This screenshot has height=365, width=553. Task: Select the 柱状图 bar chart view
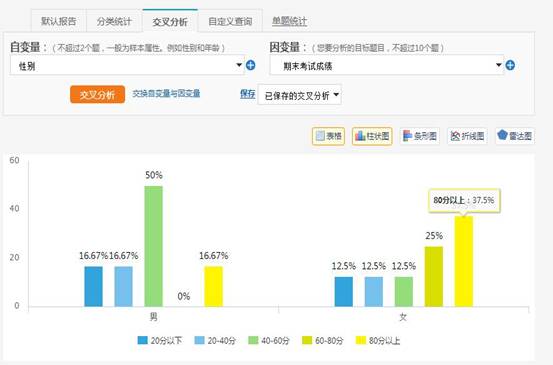(372, 136)
